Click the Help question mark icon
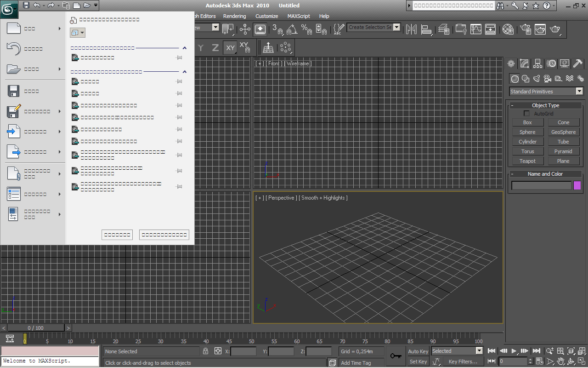 click(x=547, y=6)
